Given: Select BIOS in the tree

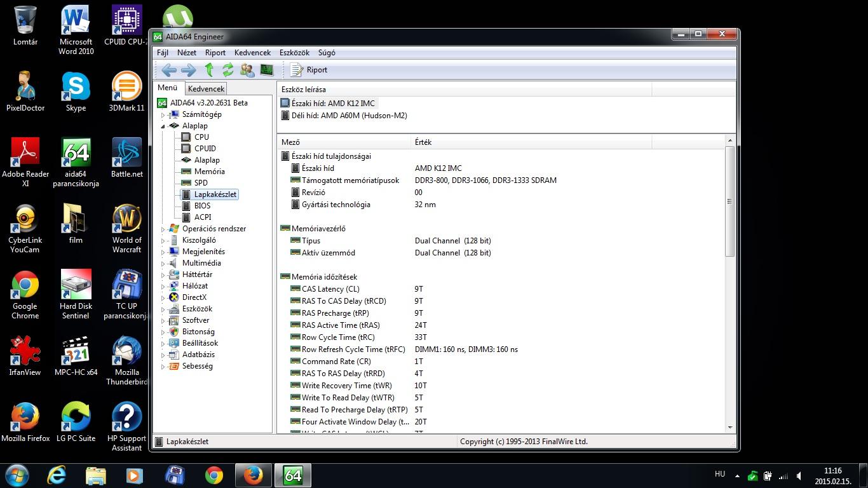Looking at the screenshot, I should [x=202, y=206].
